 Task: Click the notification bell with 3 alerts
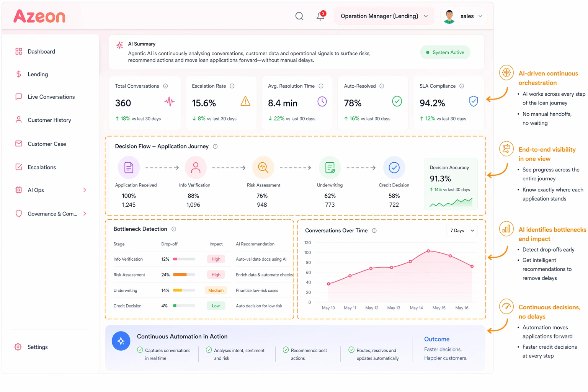click(320, 16)
